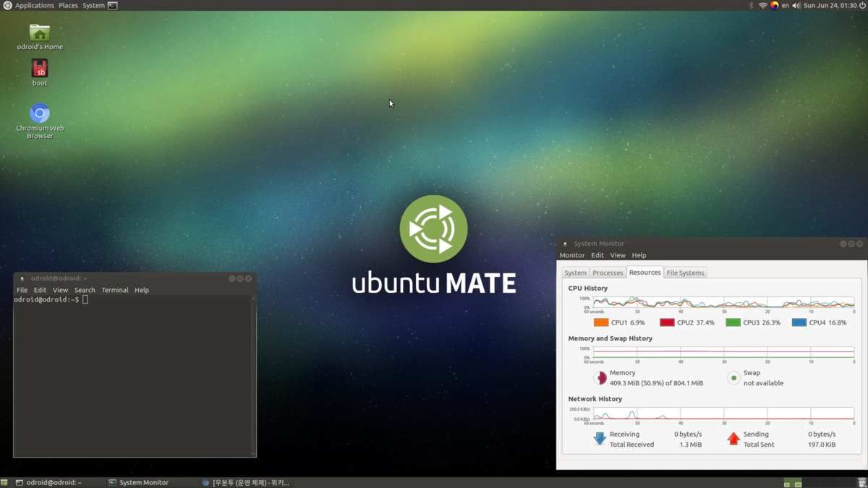Click the CPU History graph

[723, 302]
